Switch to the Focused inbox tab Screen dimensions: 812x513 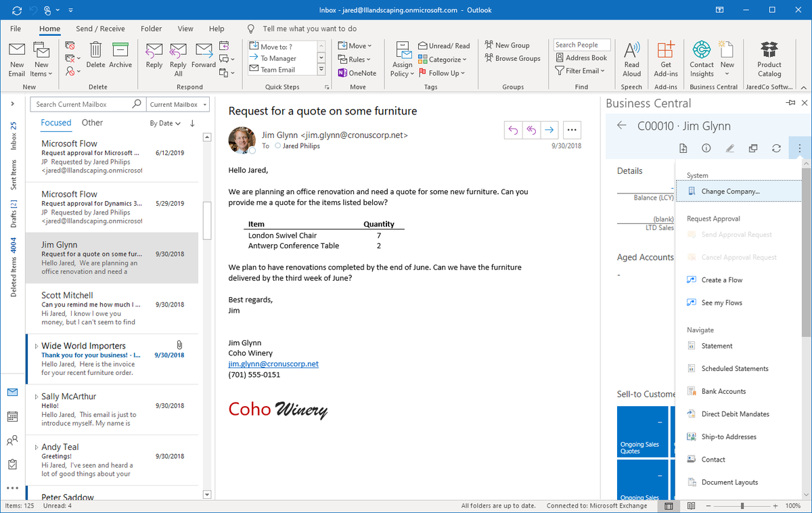55,122
